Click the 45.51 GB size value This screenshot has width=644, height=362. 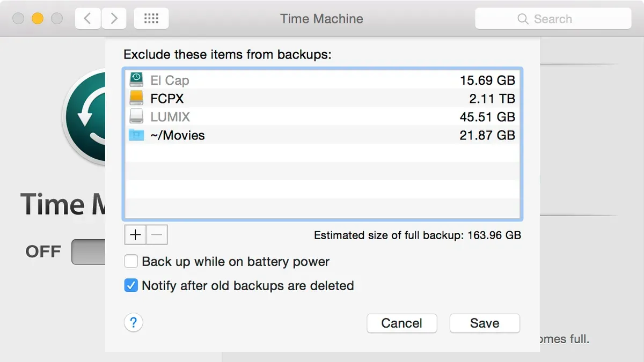[x=487, y=117]
